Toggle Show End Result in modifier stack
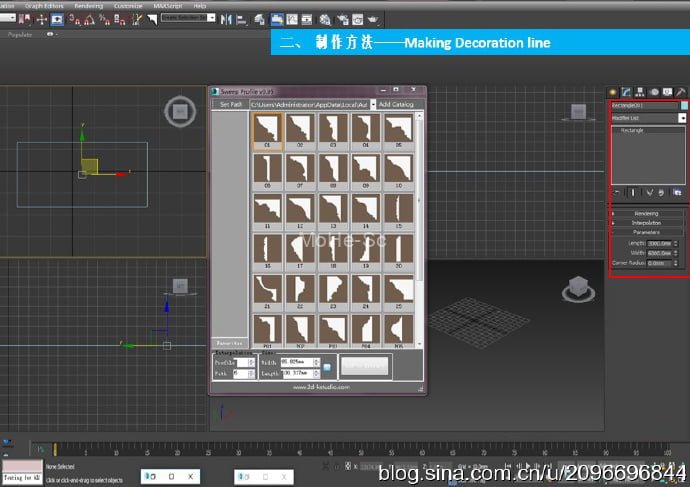Image resolution: width=690 pixels, height=487 pixels. pyautogui.click(x=632, y=190)
